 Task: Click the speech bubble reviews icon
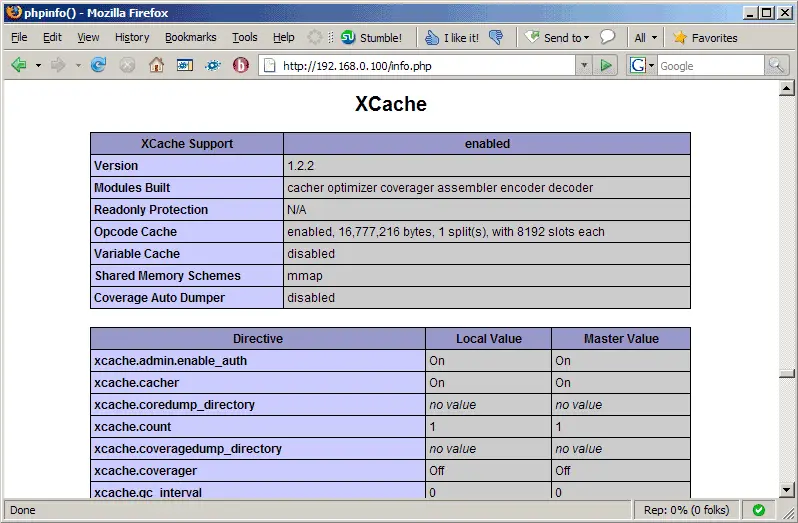(607, 37)
